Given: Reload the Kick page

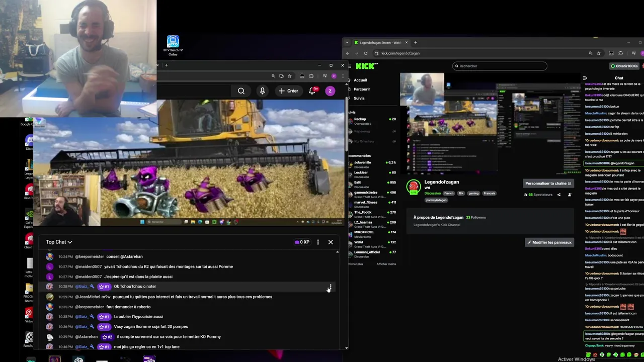Looking at the screenshot, I should [365, 53].
